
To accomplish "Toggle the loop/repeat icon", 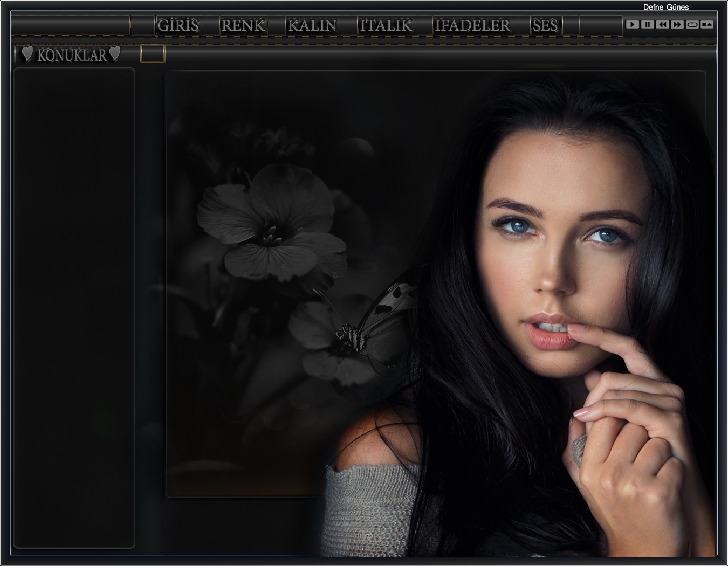I will click(692, 24).
